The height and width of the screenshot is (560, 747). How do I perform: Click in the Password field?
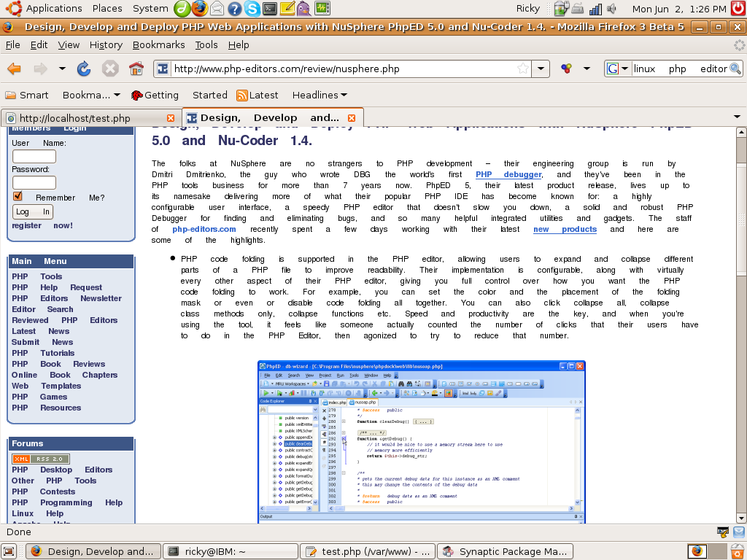pos(34,183)
